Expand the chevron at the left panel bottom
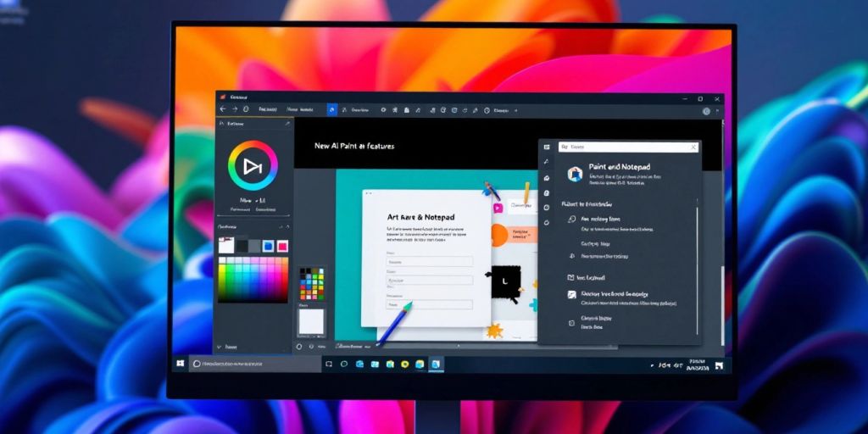 pyautogui.click(x=220, y=347)
